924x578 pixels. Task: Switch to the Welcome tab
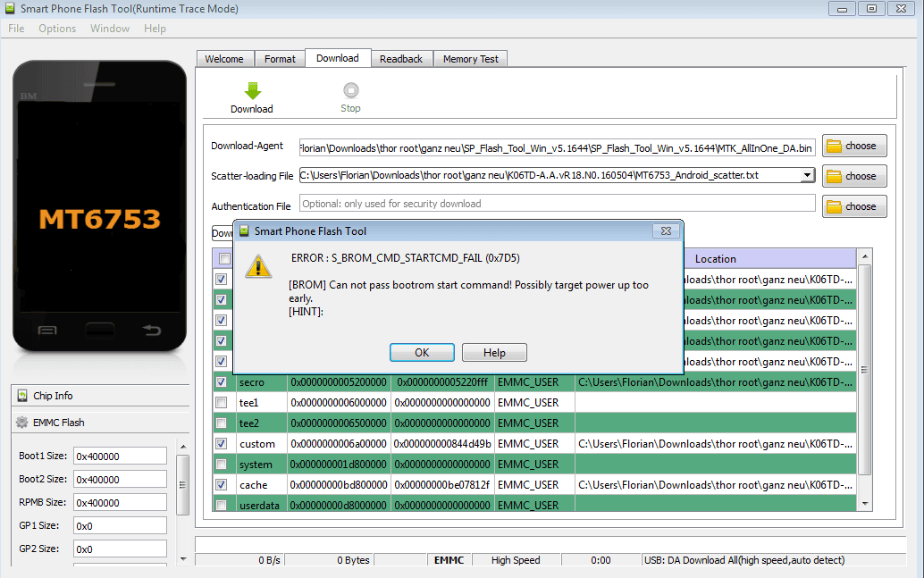coord(224,59)
